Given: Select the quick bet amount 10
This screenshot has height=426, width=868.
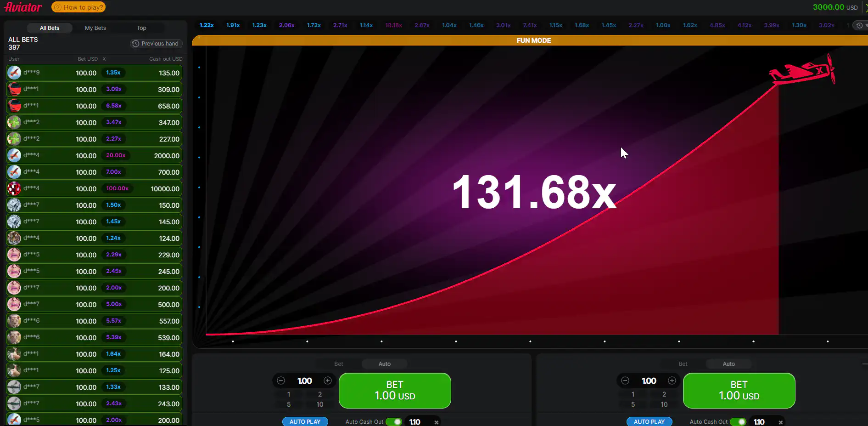Looking at the screenshot, I should [319, 404].
